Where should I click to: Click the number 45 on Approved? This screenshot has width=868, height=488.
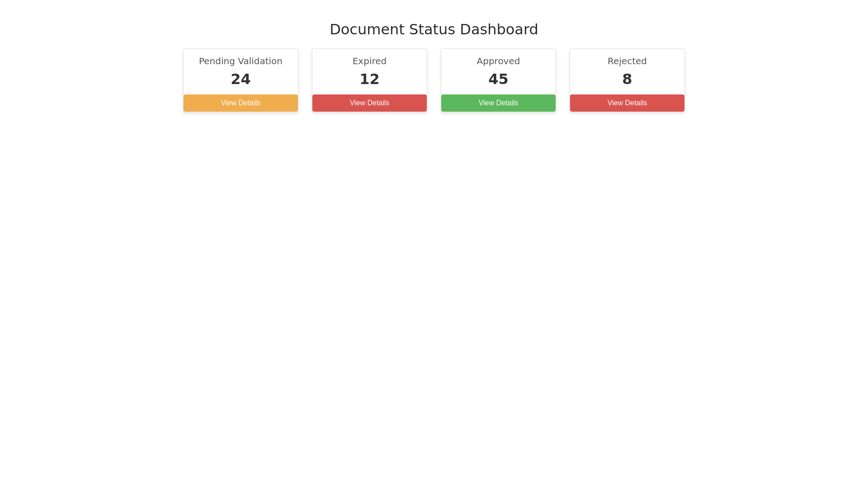[x=498, y=79]
